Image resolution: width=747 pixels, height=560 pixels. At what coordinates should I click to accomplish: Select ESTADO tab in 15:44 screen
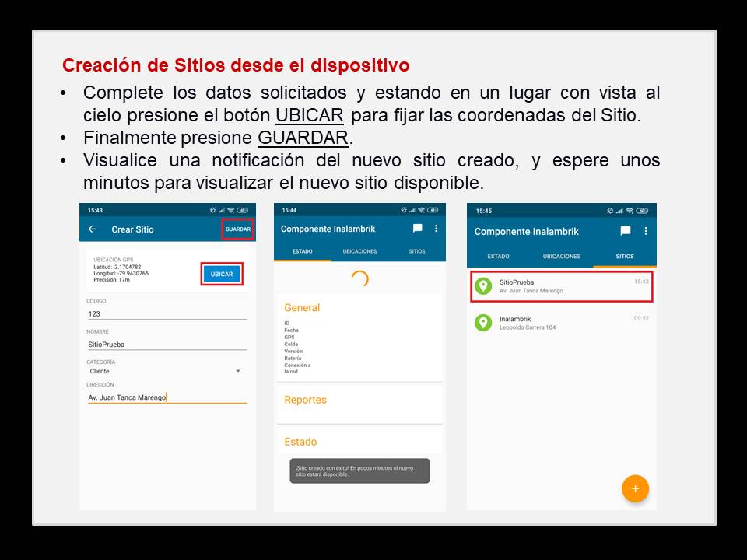[303, 251]
